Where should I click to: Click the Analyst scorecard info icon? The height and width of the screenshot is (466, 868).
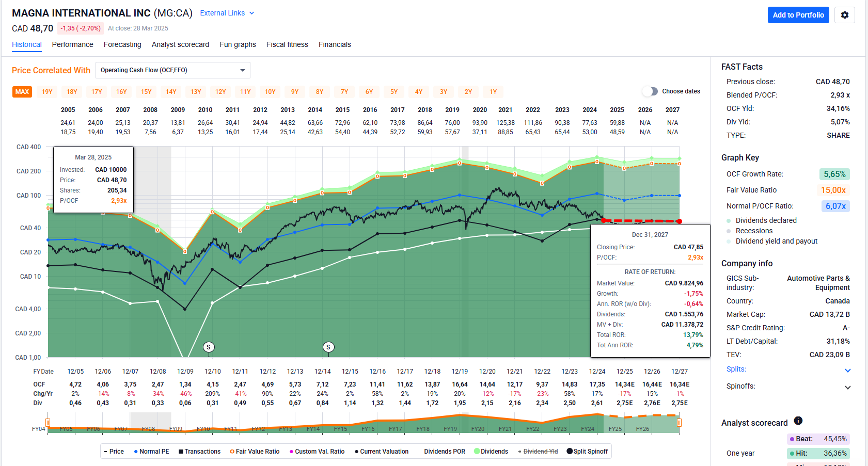(x=798, y=421)
